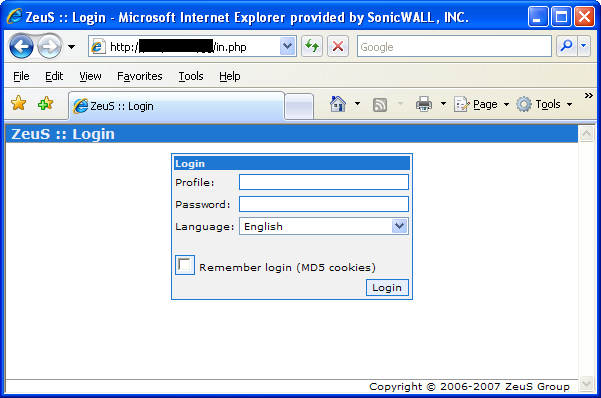Expand the Home button dropdown arrow
The height and width of the screenshot is (398, 601).
point(357,104)
